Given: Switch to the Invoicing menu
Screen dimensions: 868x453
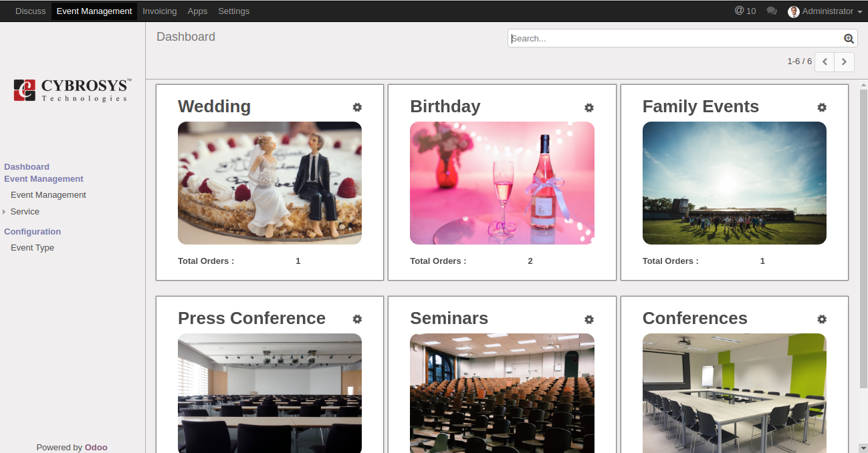Looking at the screenshot, I should tap(160, 11).
